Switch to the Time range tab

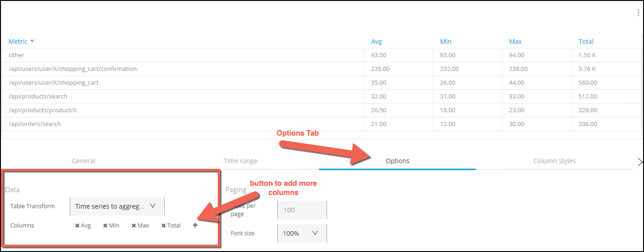(240, 161)
